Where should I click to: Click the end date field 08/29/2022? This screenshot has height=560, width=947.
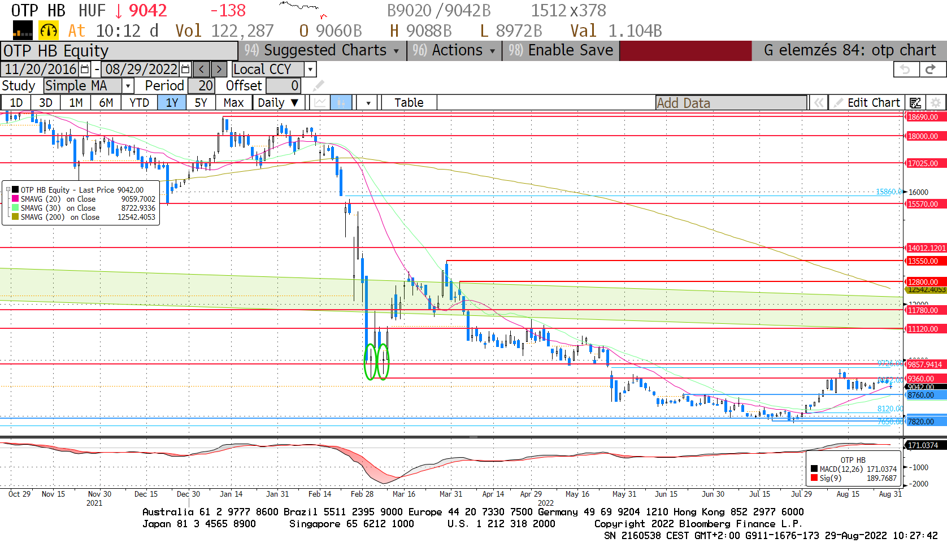click(x=141, y=70)
